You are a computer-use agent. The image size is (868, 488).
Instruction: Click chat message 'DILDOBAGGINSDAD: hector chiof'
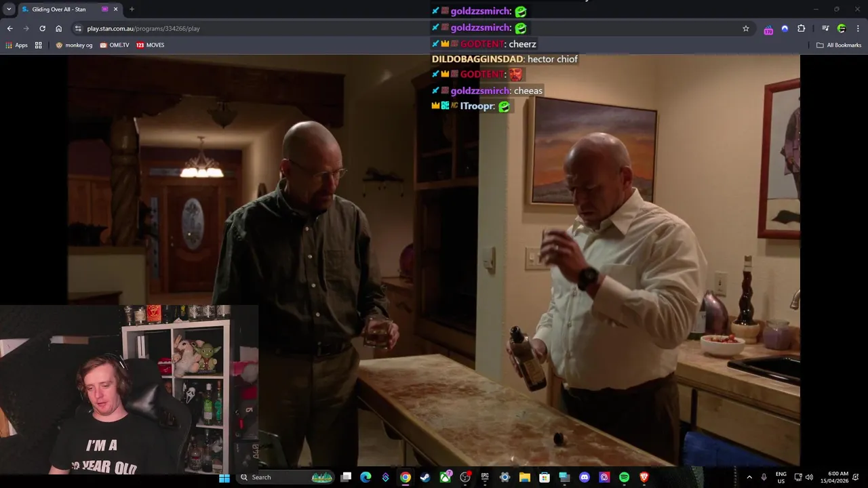[505, 59]
